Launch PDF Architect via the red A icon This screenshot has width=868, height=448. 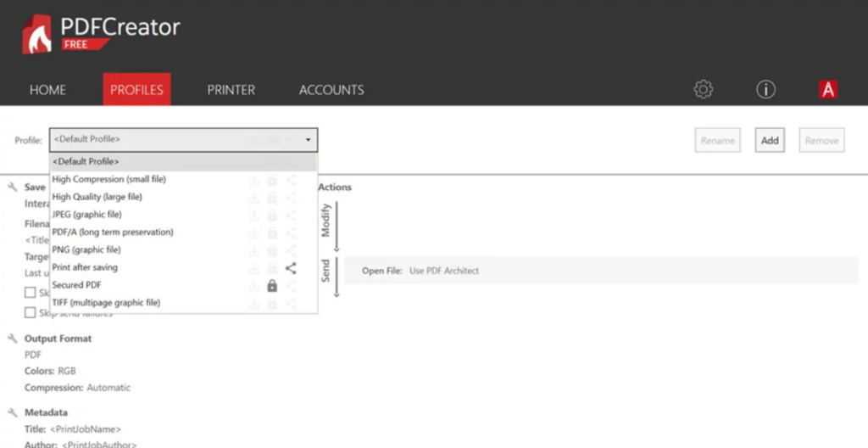[x=828, y=89]
